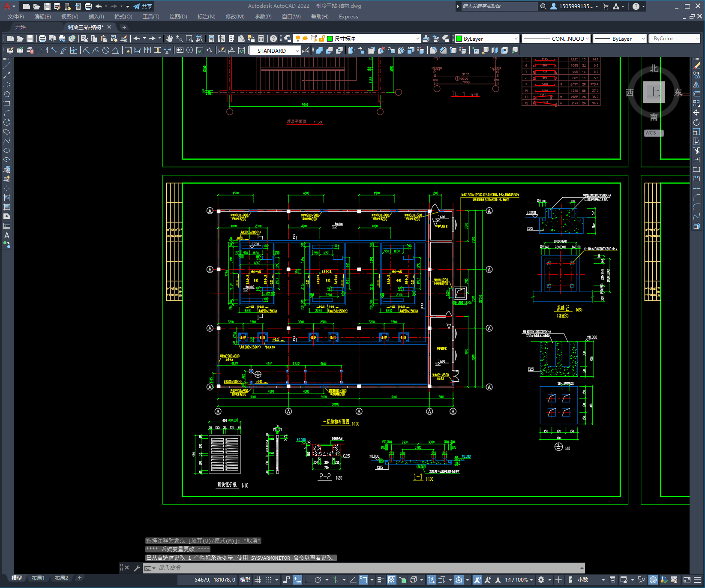The width and height of the screenshot is (705, 588).
Task: Insert a Table from the draw toolbar
Action: (7, 226)
